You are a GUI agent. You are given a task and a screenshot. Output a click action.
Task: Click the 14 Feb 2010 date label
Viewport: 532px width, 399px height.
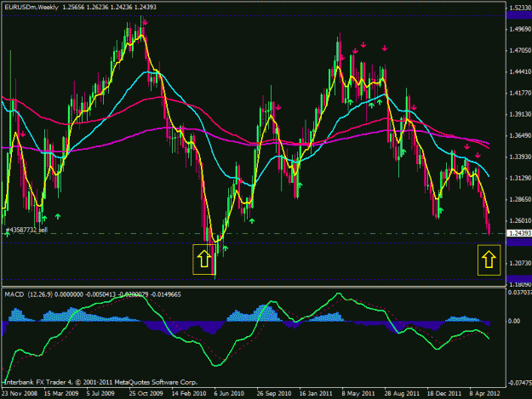coord(189,394)
